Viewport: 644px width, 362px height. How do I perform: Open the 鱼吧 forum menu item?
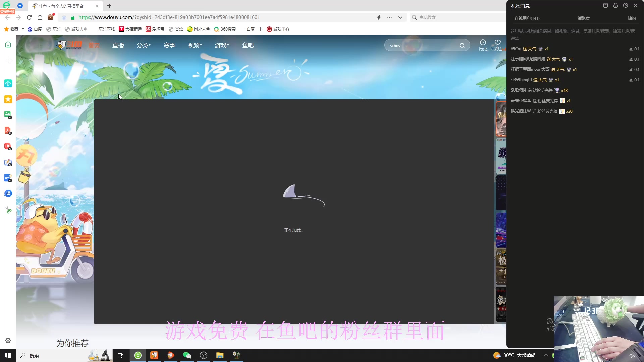pyautogui.click(x=248, y=45)
